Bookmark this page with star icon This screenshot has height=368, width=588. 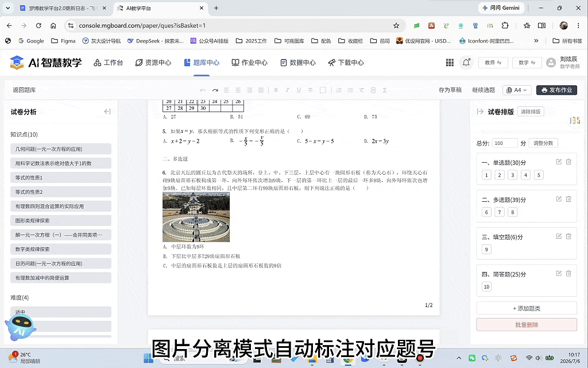pyautogui.click(x=396, y=25)
